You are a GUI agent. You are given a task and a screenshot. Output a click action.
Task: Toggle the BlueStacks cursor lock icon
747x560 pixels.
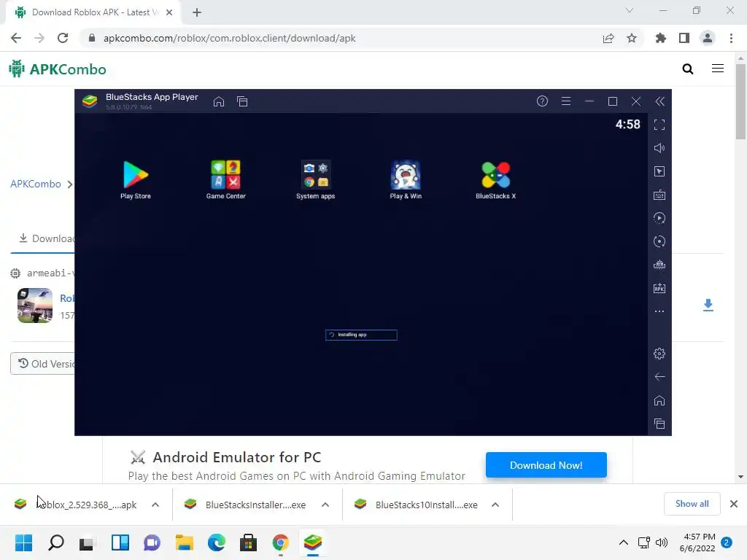pyautogui.click(x=659, y=171)
